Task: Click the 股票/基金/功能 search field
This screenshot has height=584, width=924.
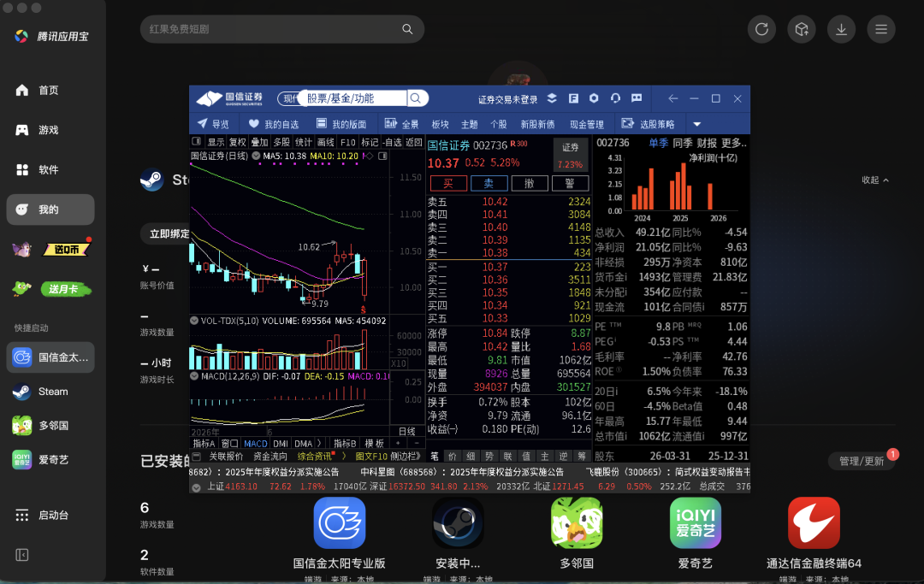Action: point(352,98)
